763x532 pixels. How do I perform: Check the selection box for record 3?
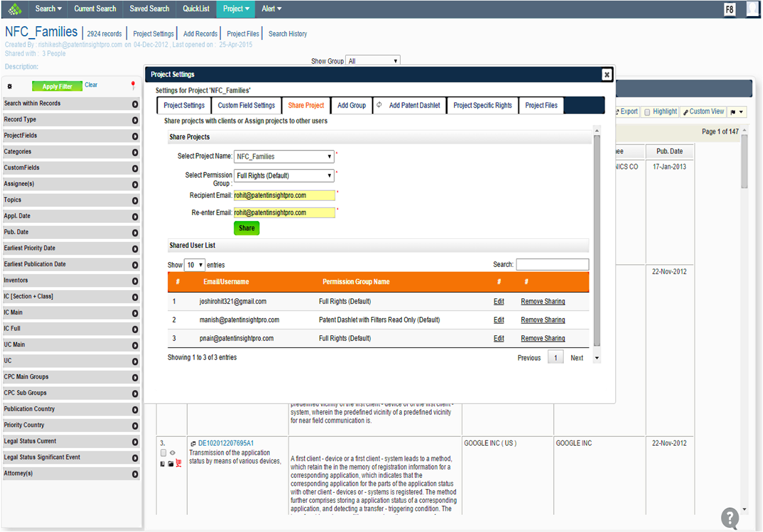click(163, 453)
